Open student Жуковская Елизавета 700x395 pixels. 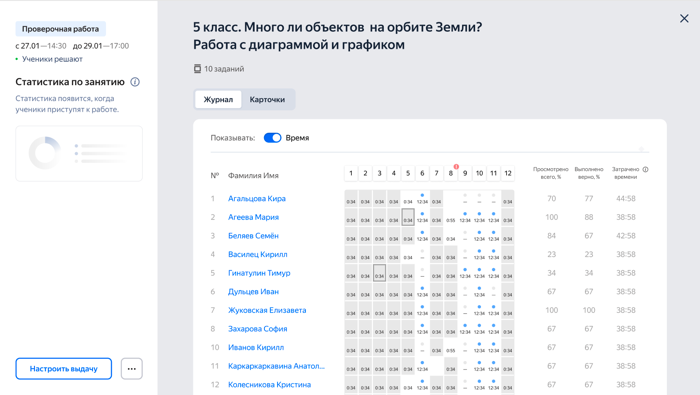(x=267, y=310)
